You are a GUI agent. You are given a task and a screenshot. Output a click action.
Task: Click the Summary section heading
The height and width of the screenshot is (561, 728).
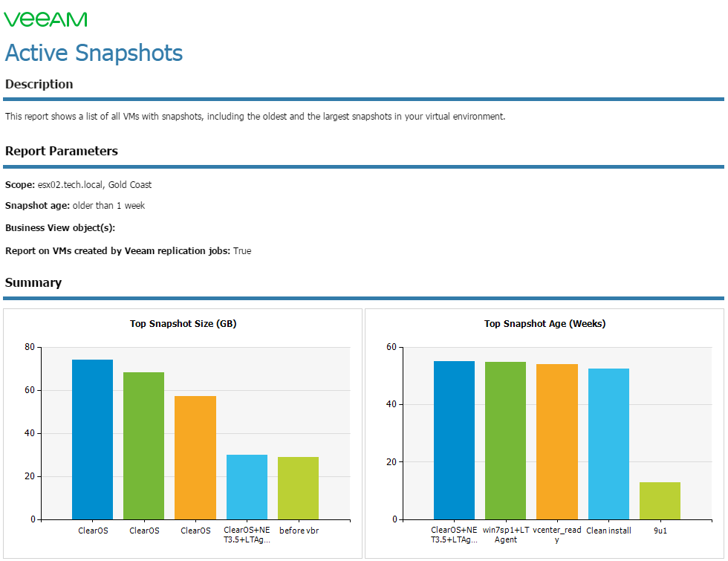tap(33, 282)
